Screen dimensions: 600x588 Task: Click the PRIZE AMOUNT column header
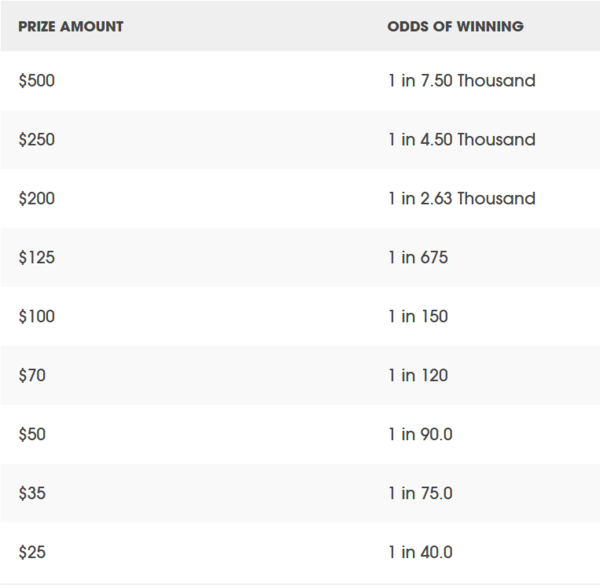click(x=71, y=27)
